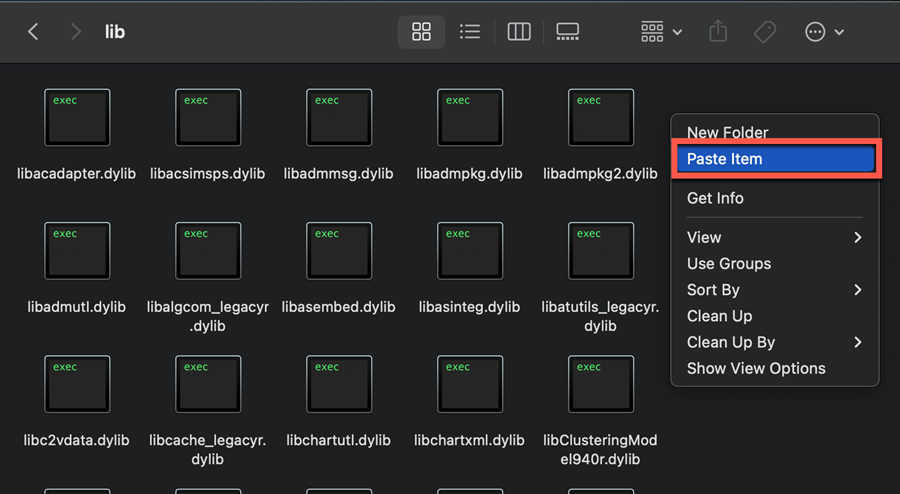The image size is (900, 494).
Task: Click the libalgcom_legacyr.dylib file name
Action: [208, 316]
